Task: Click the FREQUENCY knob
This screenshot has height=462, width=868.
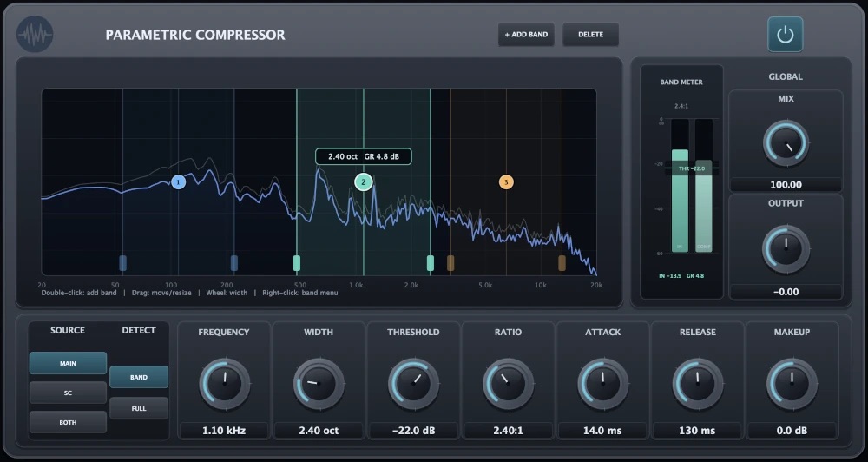Action: tap(224, 383)
